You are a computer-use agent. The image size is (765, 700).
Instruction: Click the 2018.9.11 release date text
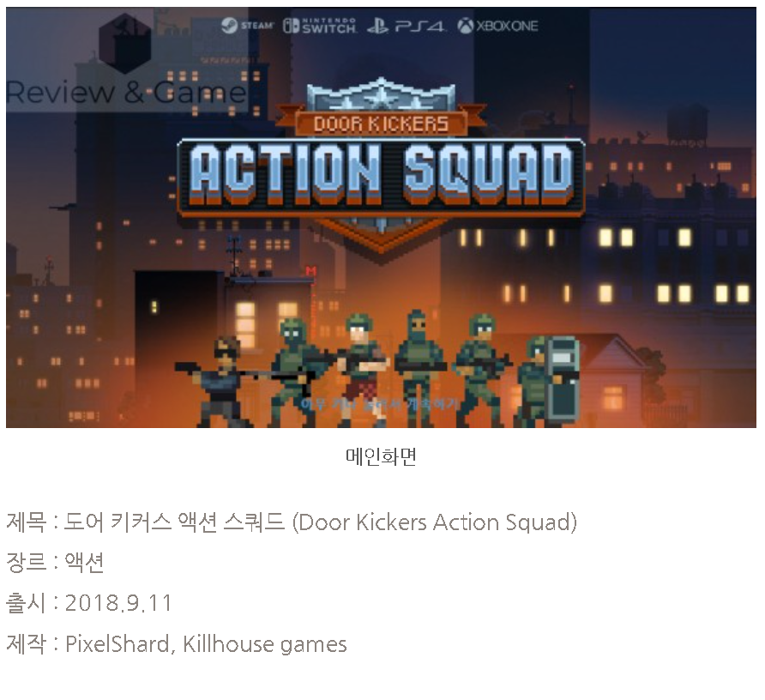point(118,603)
